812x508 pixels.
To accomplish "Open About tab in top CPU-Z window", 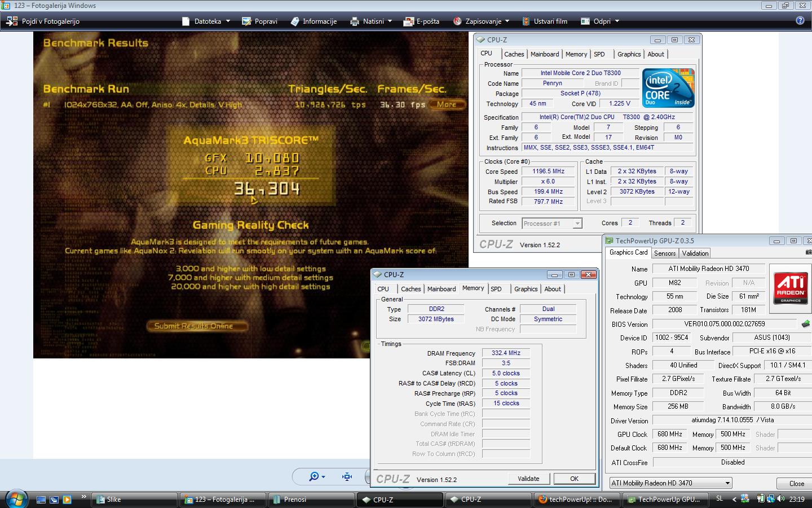I will pyautogui.click(x=656, y=54).
